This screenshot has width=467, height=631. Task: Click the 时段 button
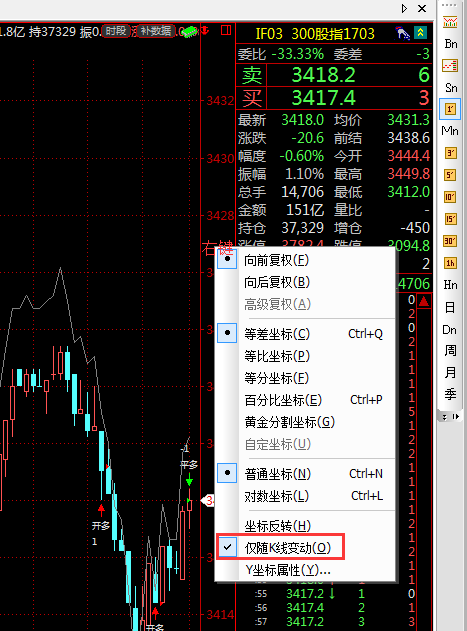[x=116, y=31]
